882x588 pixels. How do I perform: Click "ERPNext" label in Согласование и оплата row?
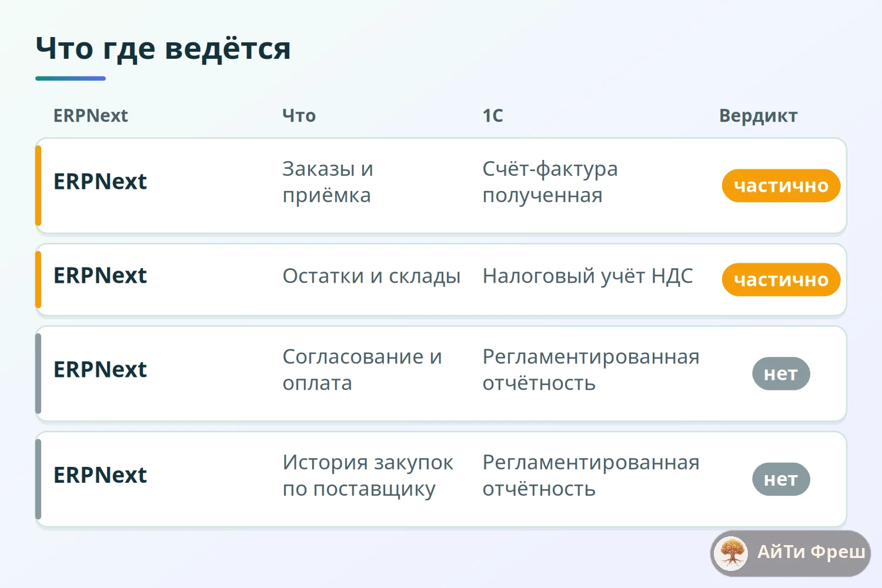pos(100,370)
